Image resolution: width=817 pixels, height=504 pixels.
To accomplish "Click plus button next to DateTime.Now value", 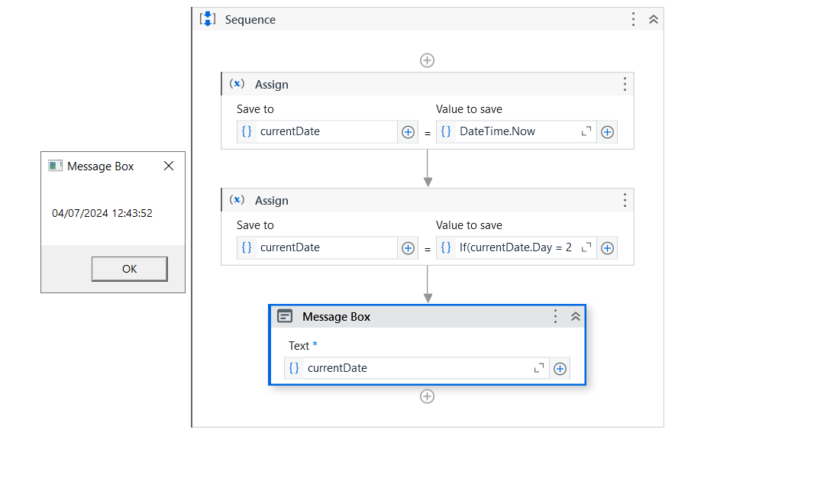I will pos(607,132).
